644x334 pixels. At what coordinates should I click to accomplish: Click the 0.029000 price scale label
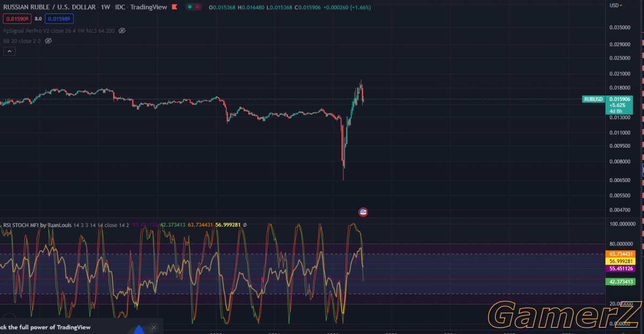[620, 43]
